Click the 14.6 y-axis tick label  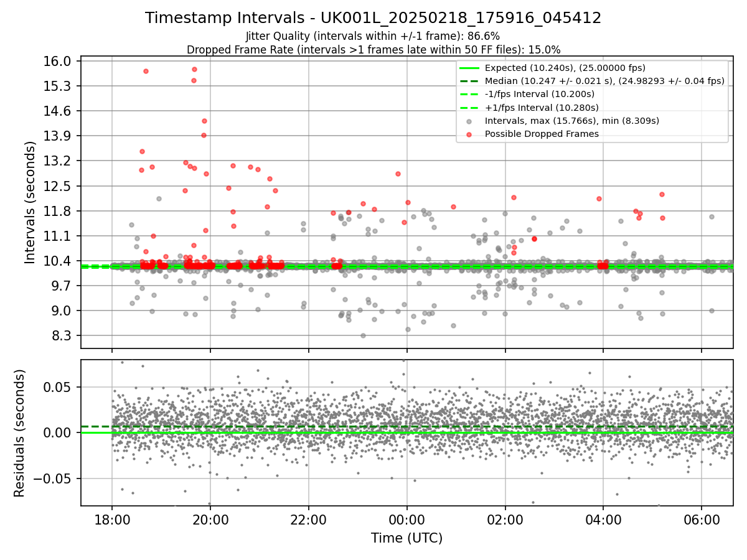tap(59, 111)
